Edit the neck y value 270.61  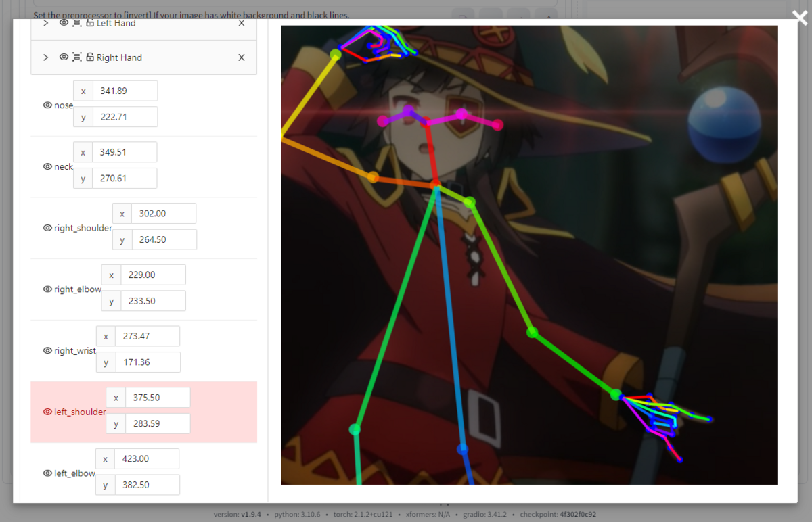(125, 179)
